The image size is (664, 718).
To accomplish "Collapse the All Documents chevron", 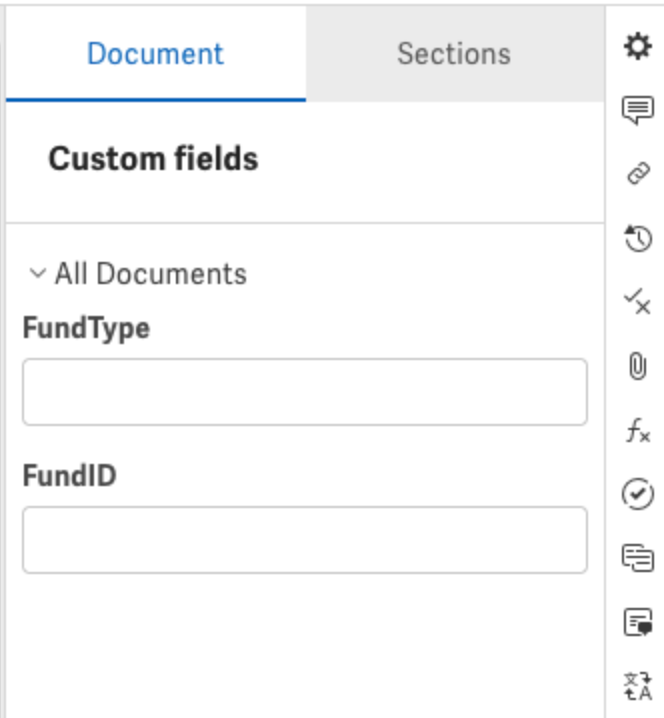I will tap(38, 274).
